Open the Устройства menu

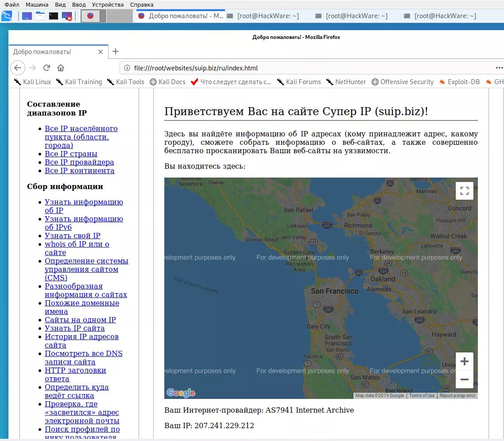click(108, 4)
